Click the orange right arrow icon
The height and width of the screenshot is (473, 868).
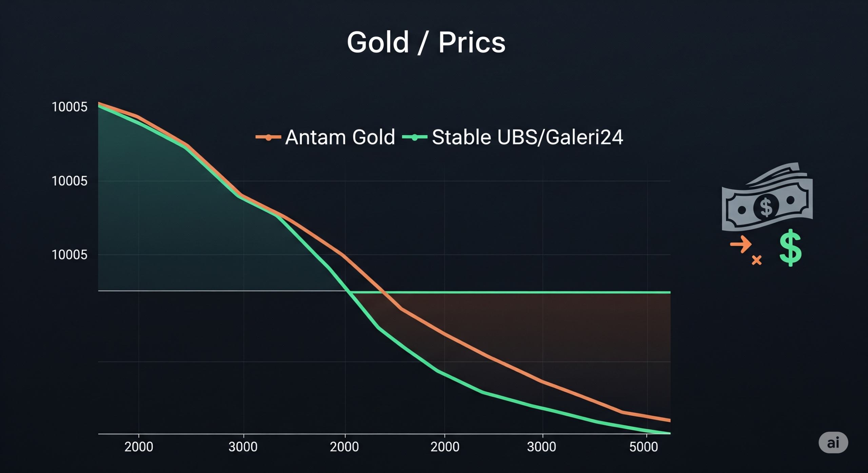[x=741, y=244]
